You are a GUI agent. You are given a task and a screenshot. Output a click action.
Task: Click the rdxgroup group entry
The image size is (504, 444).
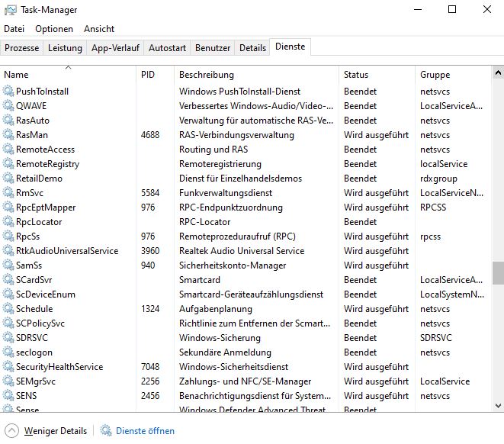[438, 179]
